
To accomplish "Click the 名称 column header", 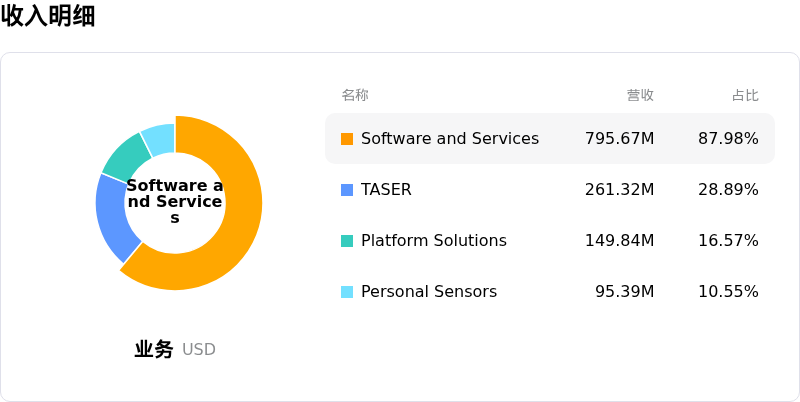I will pos(355,95).
